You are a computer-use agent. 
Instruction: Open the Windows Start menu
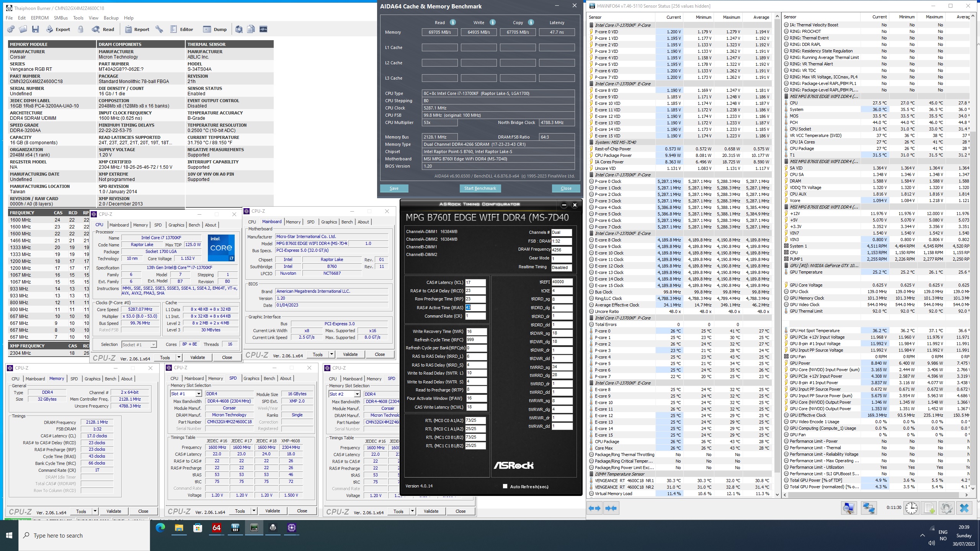(x=9, y=535)
